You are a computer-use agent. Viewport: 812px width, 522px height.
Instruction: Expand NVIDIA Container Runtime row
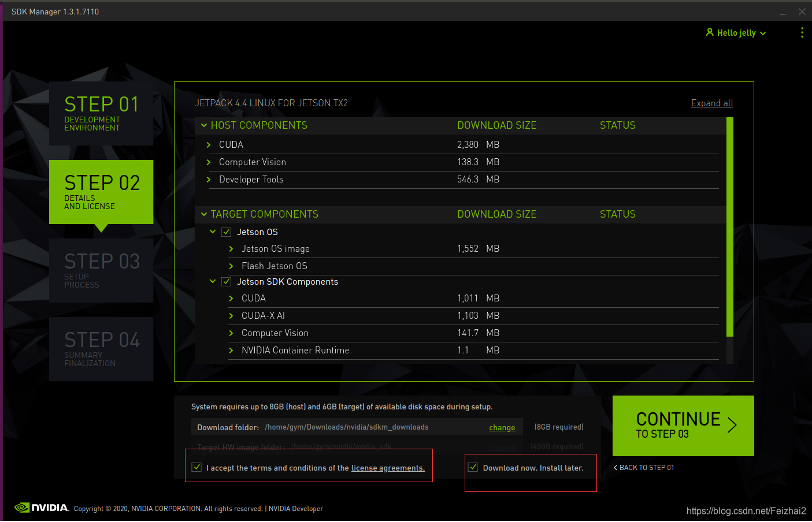[231, 351]
